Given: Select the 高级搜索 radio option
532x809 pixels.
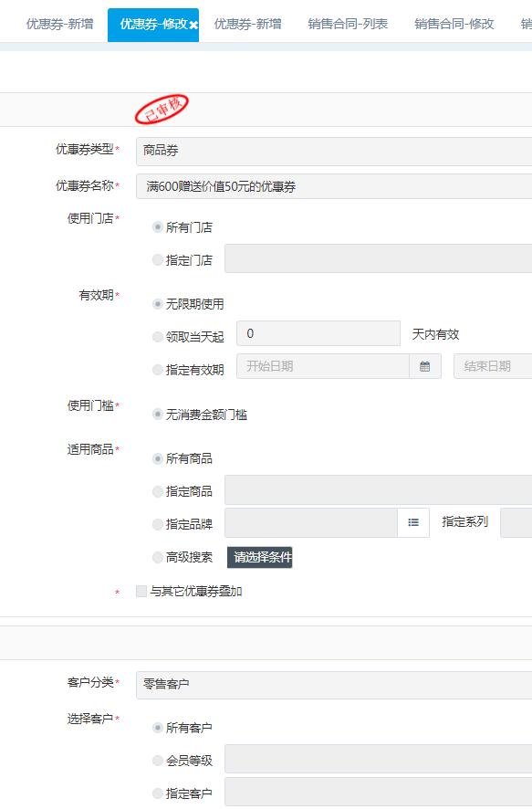Looking at the screenshot, I should click(x=158, y=557).
